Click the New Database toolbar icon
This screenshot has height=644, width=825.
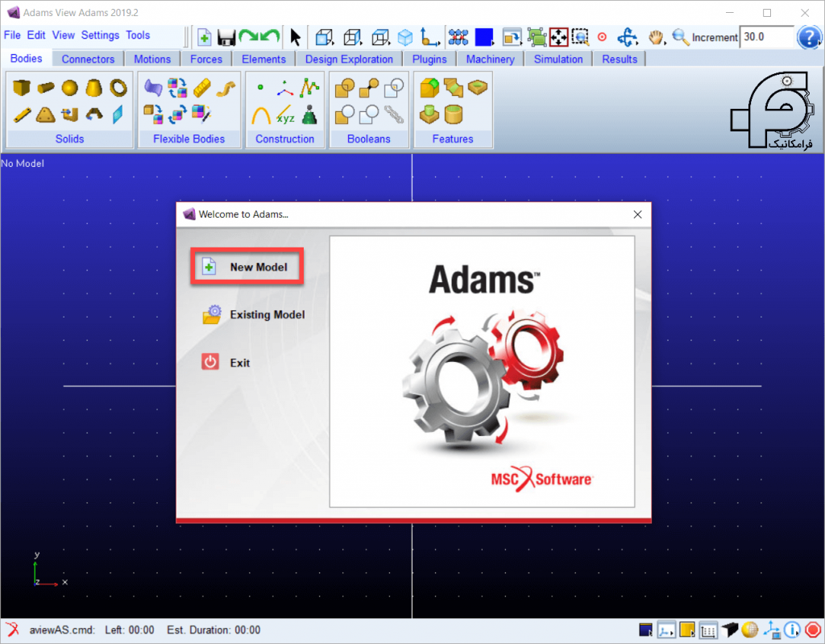204,37
